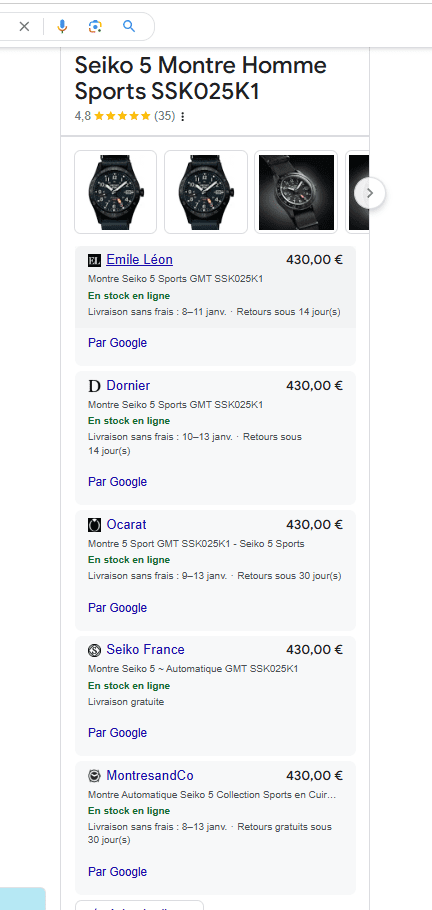The height and width of the screenshot is (910, 432).
Task: Open the Seiko France seller link
Action: point(145,649)
